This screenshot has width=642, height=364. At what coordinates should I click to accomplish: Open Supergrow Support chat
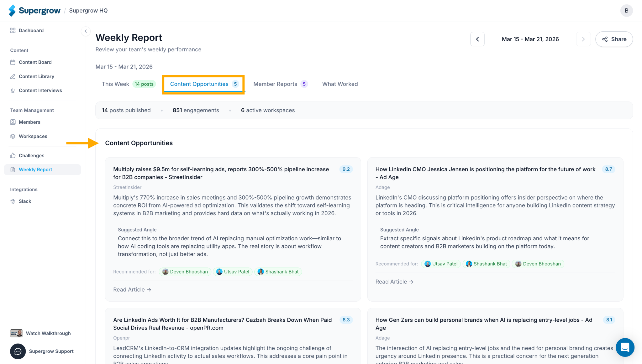(42, 351)
